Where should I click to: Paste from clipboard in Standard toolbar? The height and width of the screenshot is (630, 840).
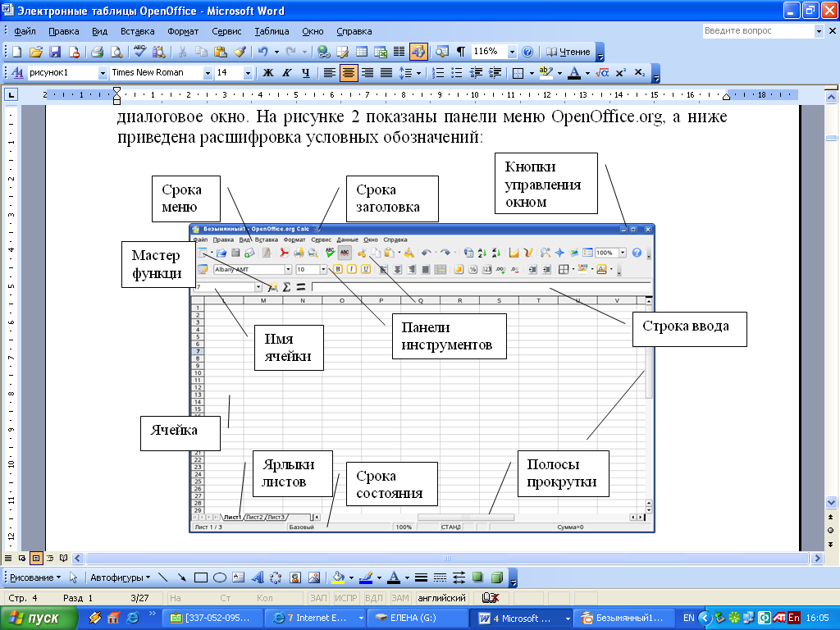(x=220, y=52)
